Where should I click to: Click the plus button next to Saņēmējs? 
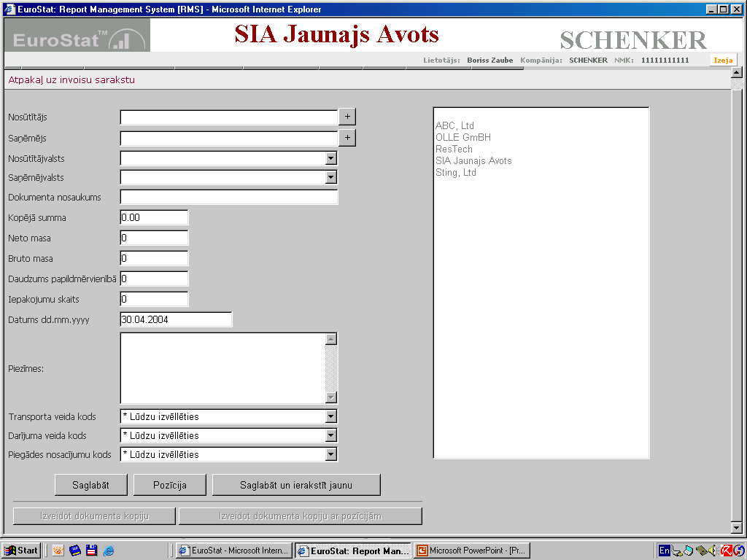[347, 138]
